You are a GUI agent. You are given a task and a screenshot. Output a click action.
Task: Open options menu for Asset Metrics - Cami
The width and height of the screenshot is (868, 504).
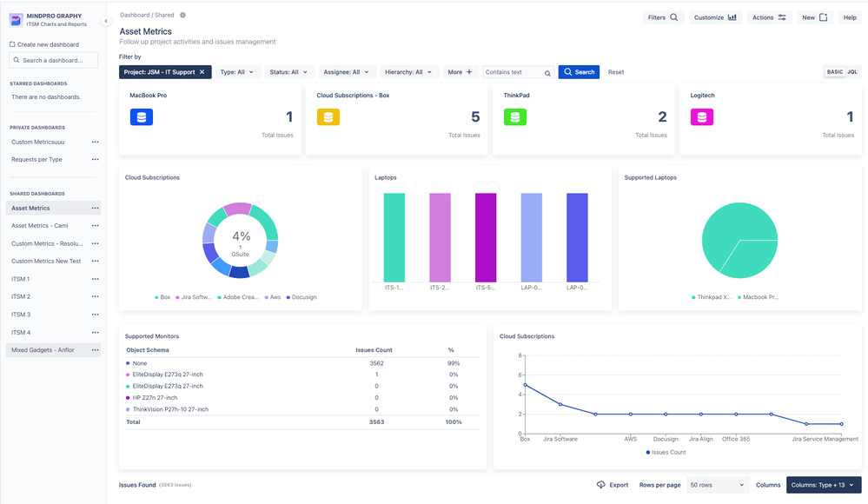tap(96, 225)
